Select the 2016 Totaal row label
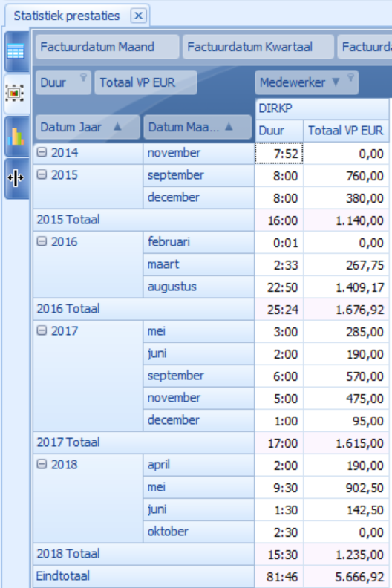 (x=144, y=309)
